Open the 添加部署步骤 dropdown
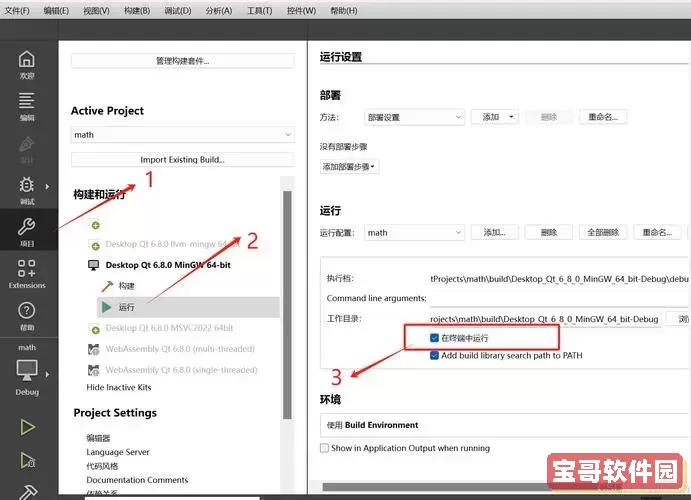This screenshot has height=500, width=691. pyautogui.click(x=349, y=167)
